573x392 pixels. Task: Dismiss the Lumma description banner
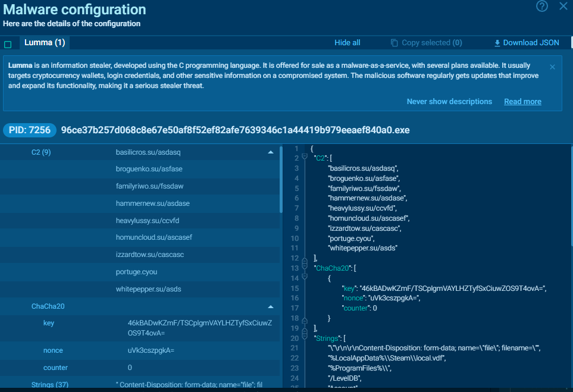point(552,67)
